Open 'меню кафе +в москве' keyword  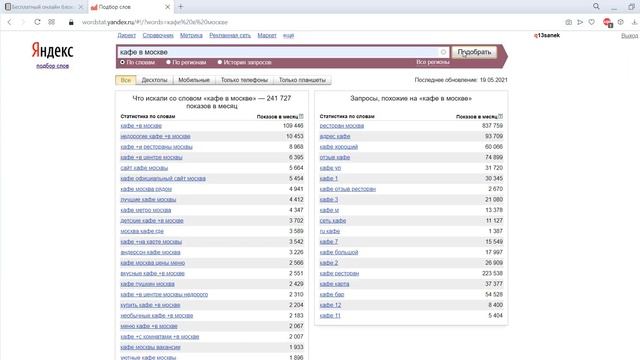pyautogui.click(x=149, y=326)
